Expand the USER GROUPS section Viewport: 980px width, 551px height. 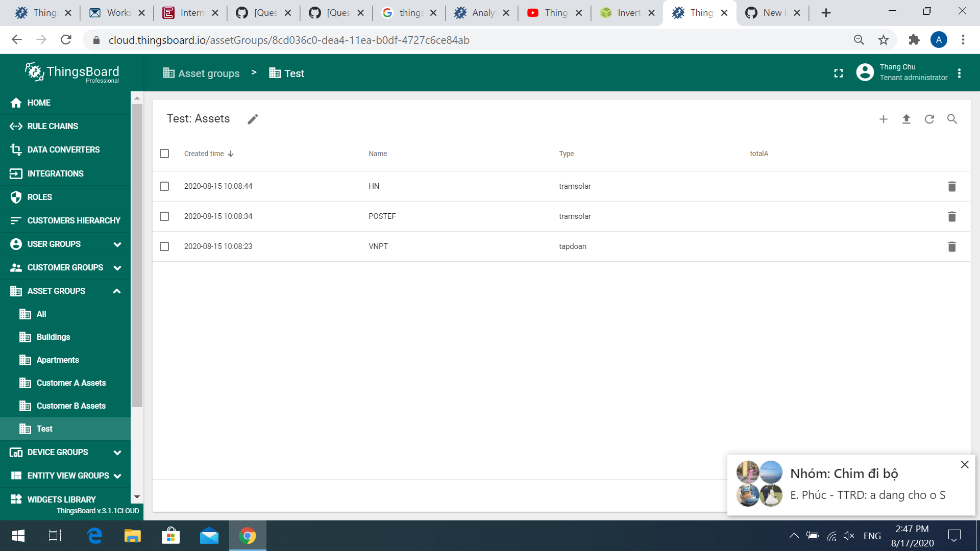tap(117, 244)
